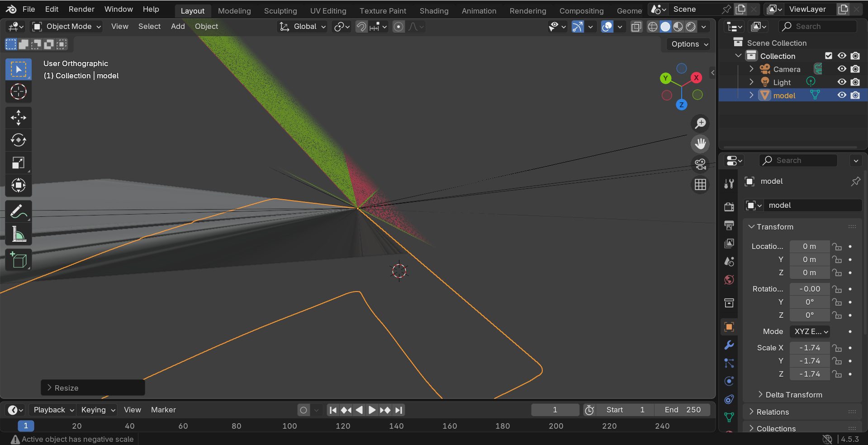Expand the Light tree item
The width and height of the screenshot is (868, 445).
[751, 82]
